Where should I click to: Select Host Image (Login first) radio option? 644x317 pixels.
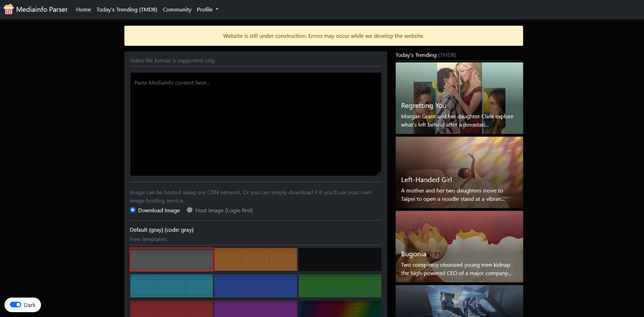click(x=190, y=210)
